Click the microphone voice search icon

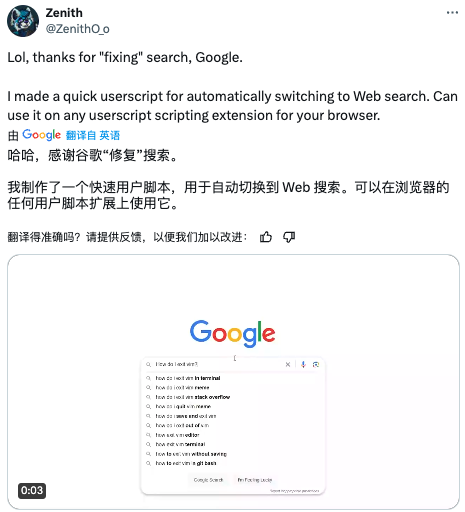pyautogui.click(x=303, y=364)
